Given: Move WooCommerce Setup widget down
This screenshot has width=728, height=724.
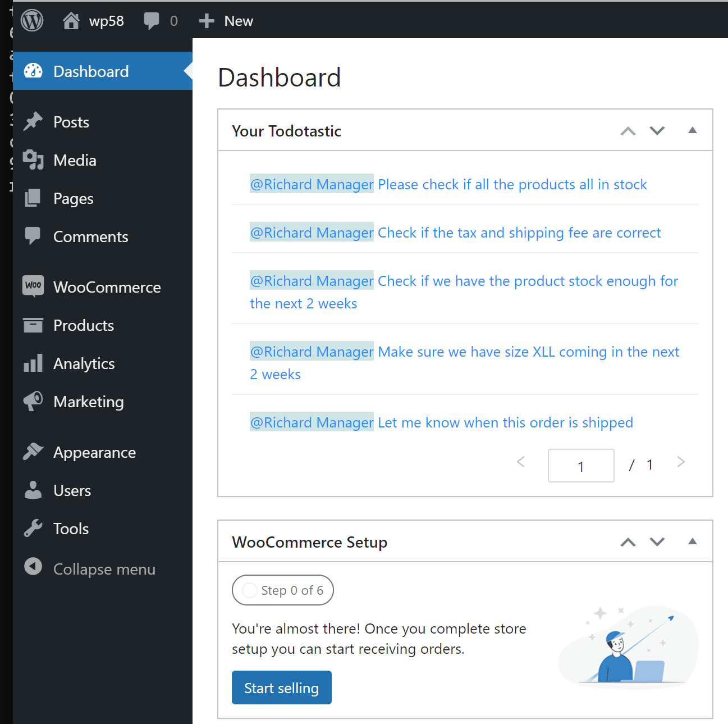Looking at the screenshot, I should tap(657, 542).
